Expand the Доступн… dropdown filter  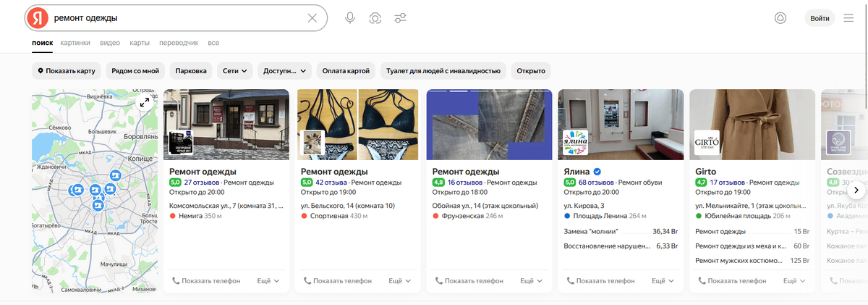(x=284, y=71)
